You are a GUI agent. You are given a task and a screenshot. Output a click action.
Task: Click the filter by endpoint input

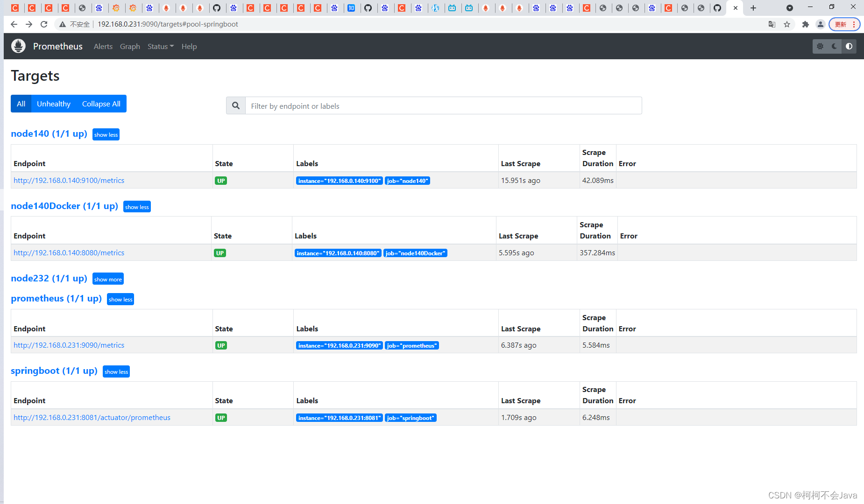pyautogui.click(x=444, y=106)
